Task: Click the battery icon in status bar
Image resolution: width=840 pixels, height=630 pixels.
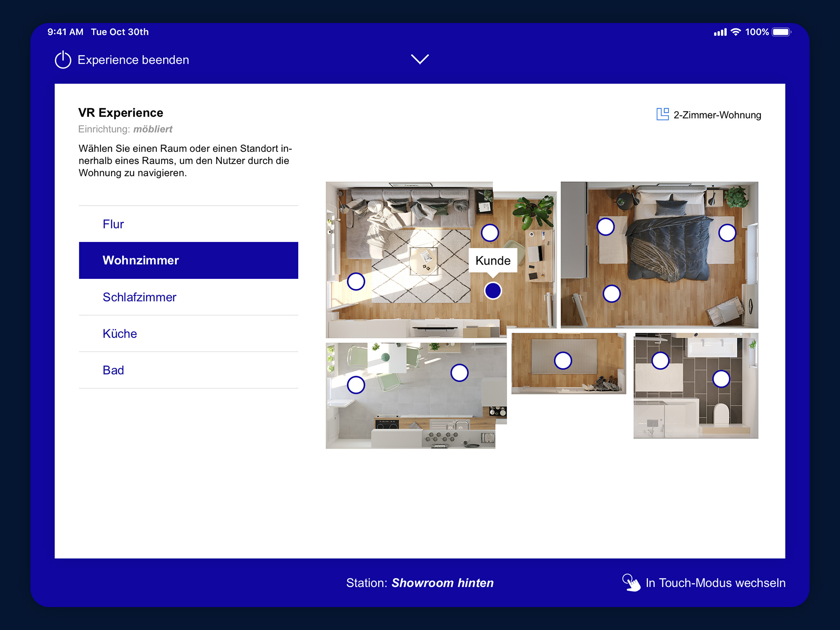Action: pyautogui.click(x=781, y=32)
